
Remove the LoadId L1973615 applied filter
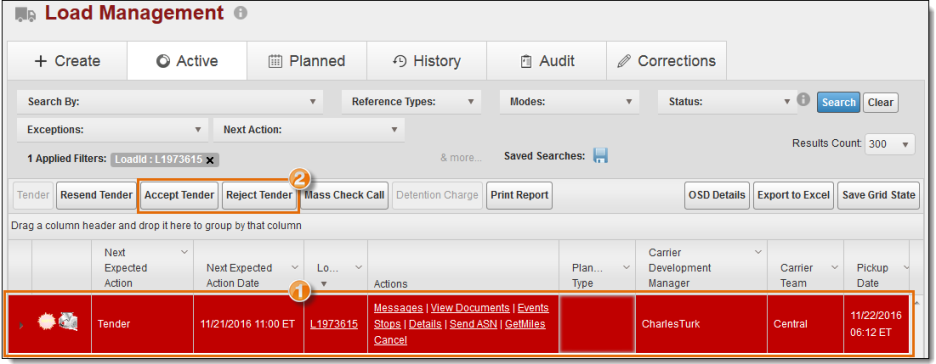tap(210, 160)
